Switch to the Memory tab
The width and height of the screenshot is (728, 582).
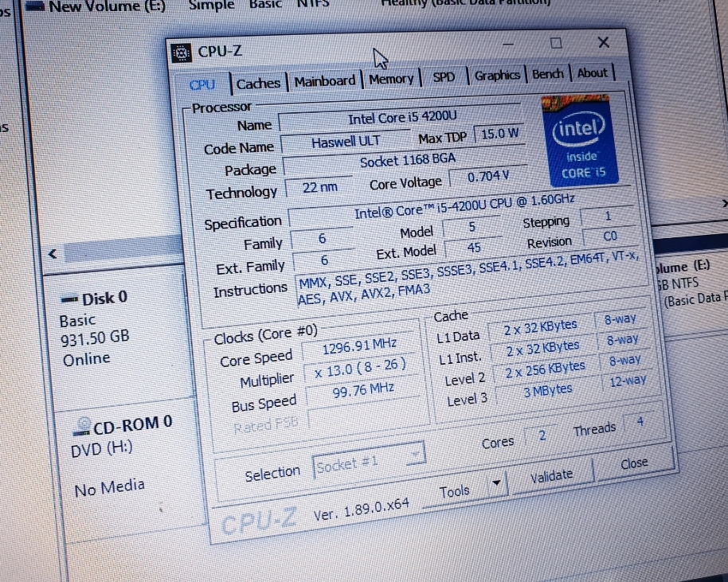click(391, 79)
